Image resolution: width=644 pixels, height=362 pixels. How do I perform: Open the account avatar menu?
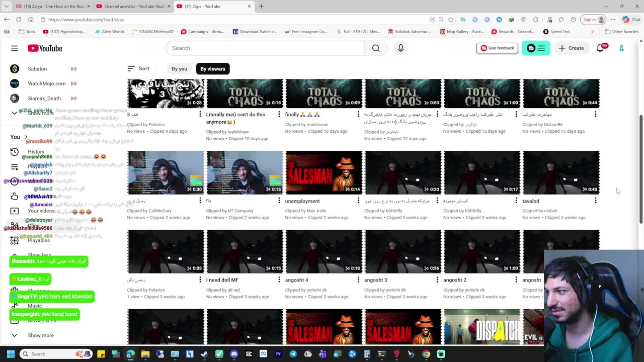tap(621, 48)
